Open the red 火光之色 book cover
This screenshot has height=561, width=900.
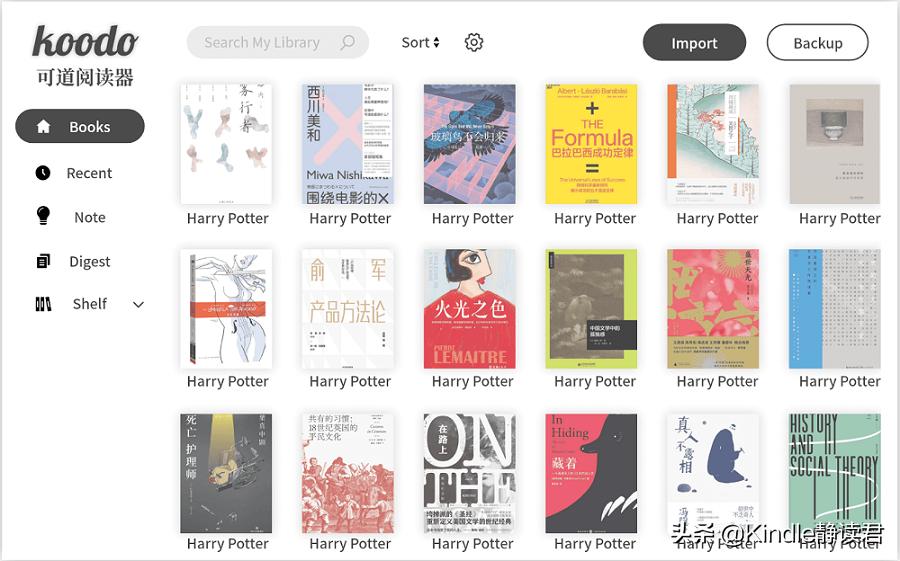point(470,309)
